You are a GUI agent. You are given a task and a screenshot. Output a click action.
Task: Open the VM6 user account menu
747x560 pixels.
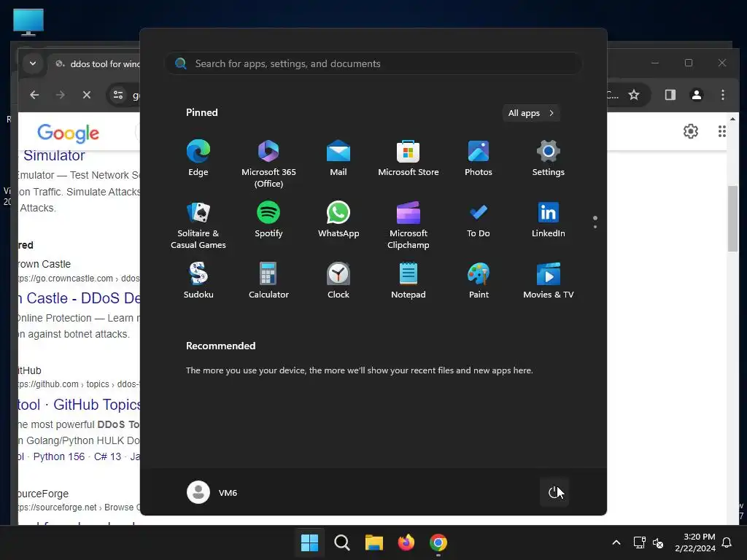pos(212,492)
